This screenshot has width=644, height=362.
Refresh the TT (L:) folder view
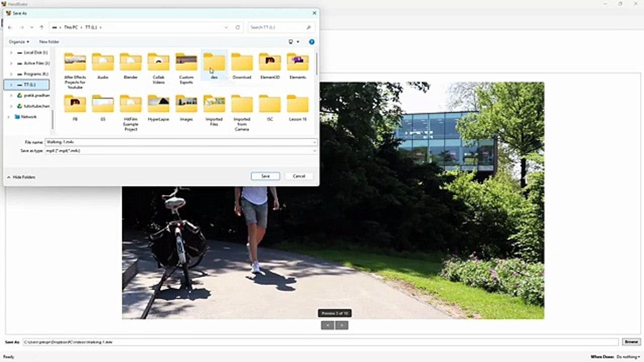pyautogui.click(x=238, y=27)
